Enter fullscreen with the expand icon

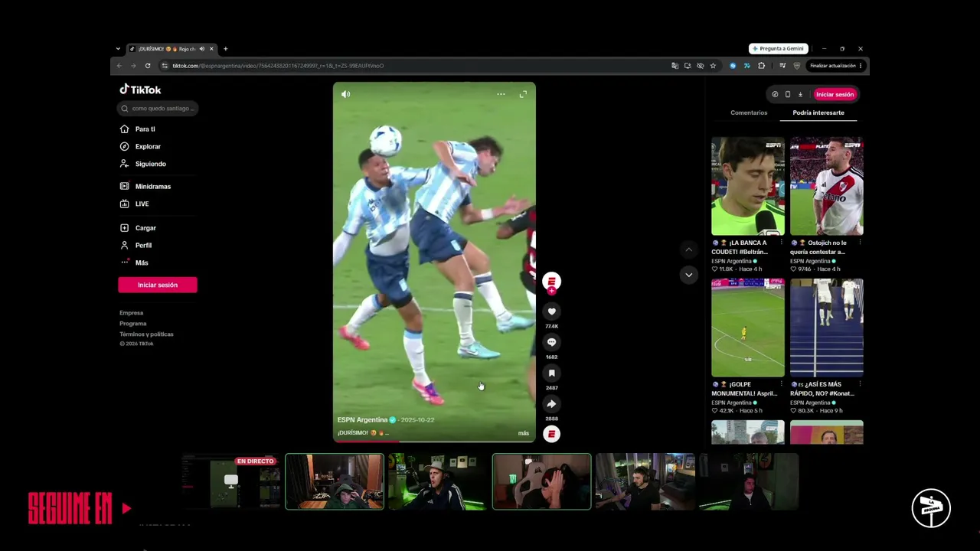523,94
